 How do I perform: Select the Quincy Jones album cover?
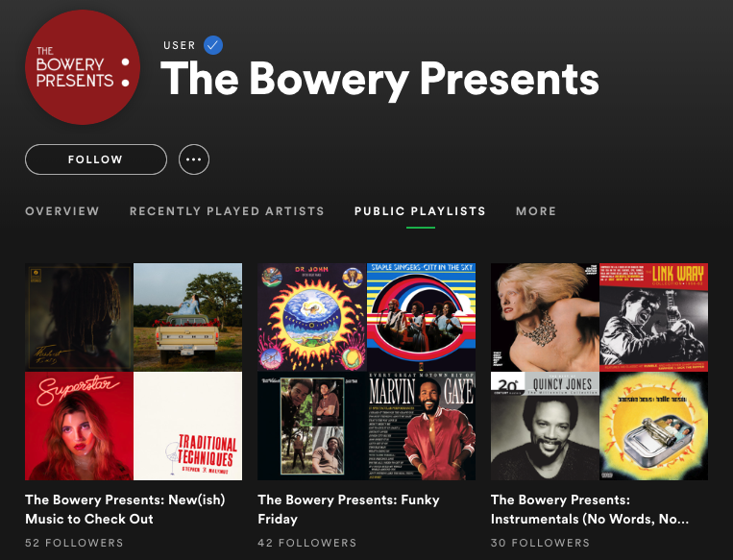pyautogui.click(x=545, y=426)
